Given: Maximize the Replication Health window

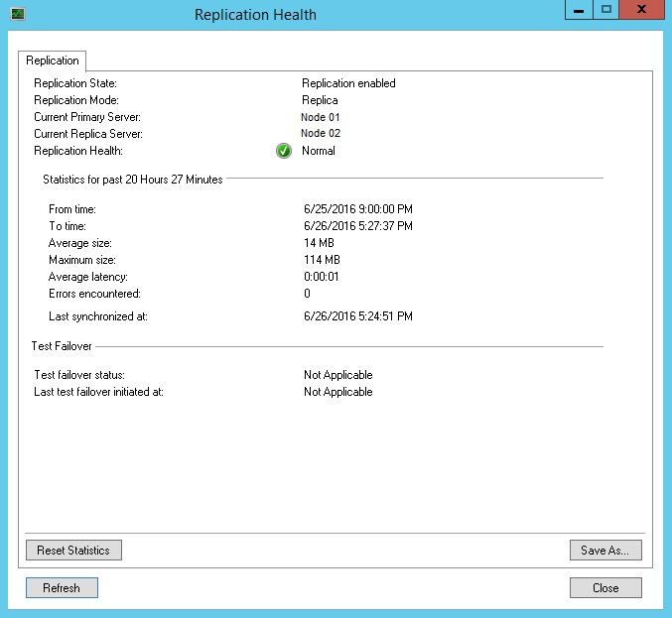Looking at the screenshot, I should click(x=606, y=9).
